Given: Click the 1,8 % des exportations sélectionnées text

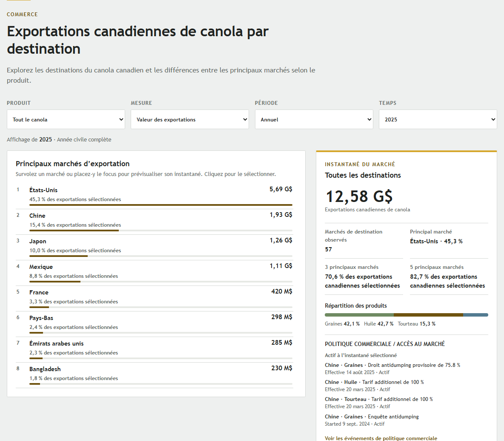Looking at the screenshot, I should pyautogui.click(x=74, y=378).
